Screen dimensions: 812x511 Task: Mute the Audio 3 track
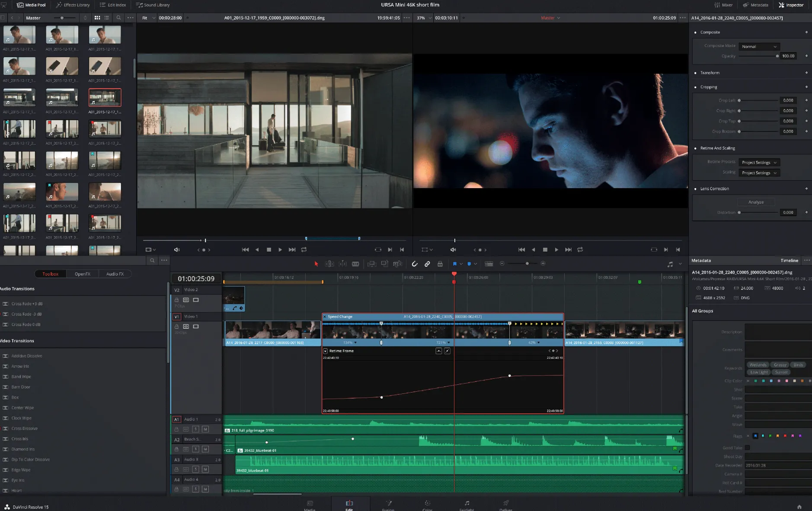click(x=205, y=469)
